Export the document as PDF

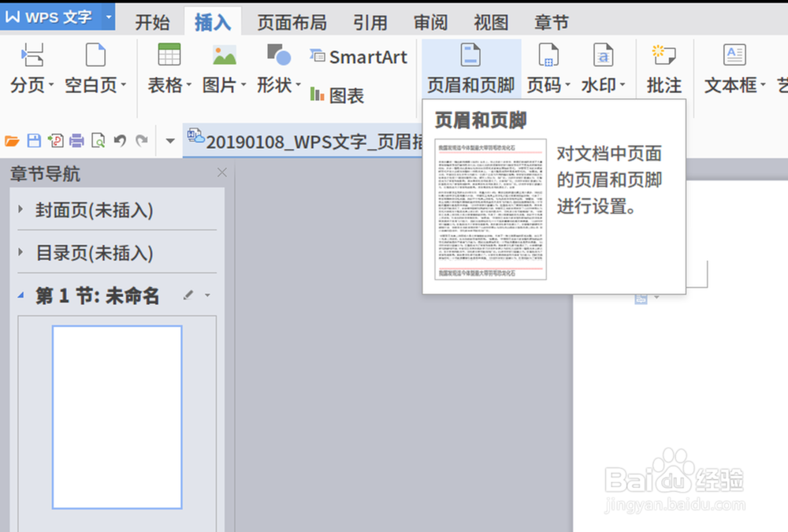click(x=55, y=140)
